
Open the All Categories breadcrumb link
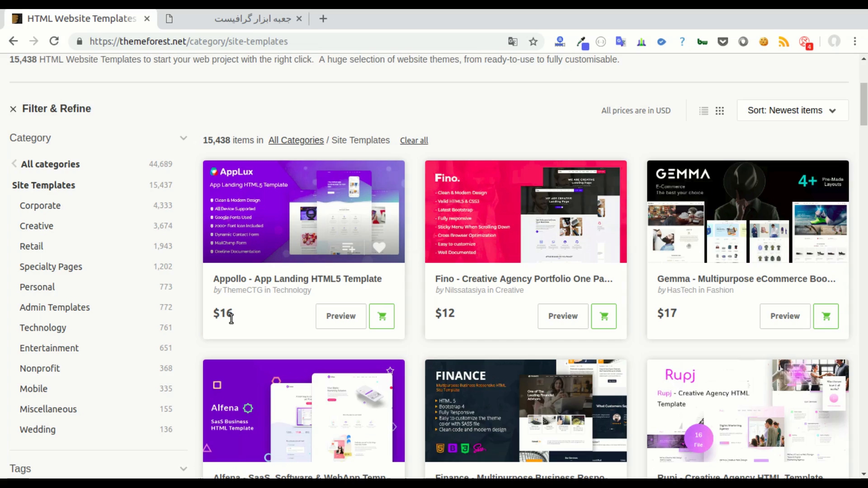pyautogui.click(x=296, y=141)
